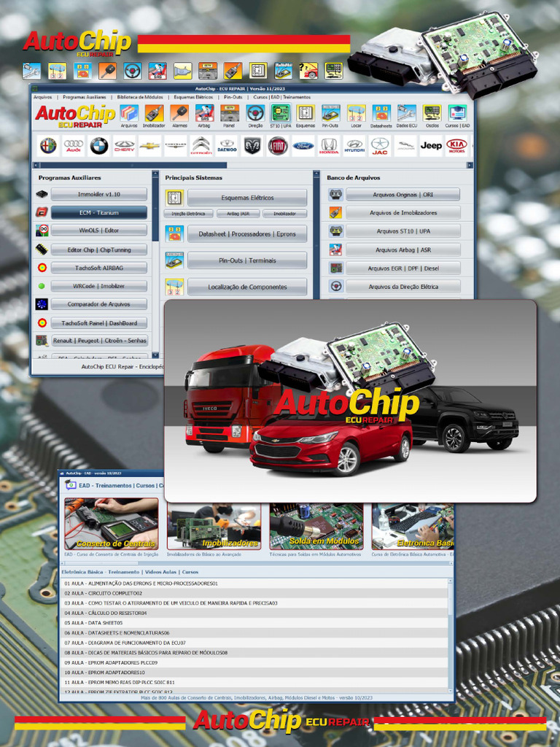Open the Arquivos menu in menu bar

coord(43,97)
